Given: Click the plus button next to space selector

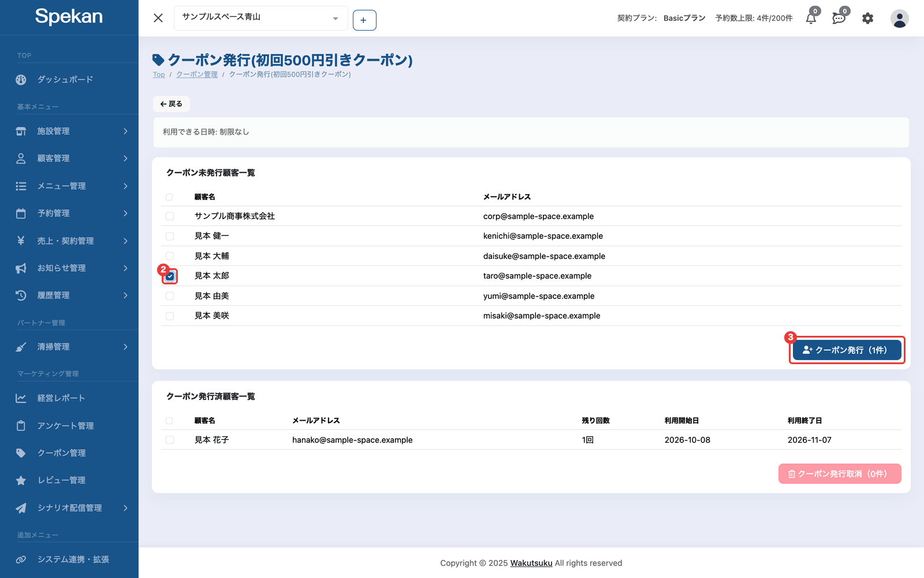Looking at the screenshot, I should click(364, 20).
